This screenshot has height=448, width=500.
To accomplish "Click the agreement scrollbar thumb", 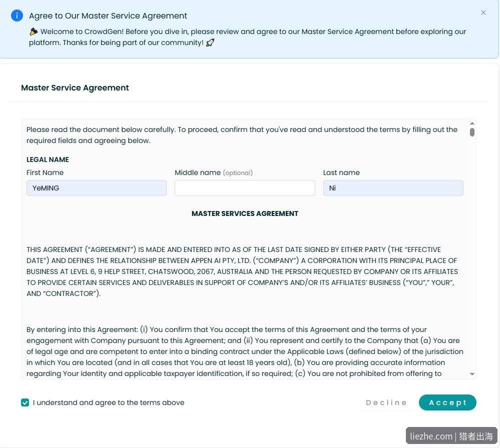I will click(x=472, y=132).
